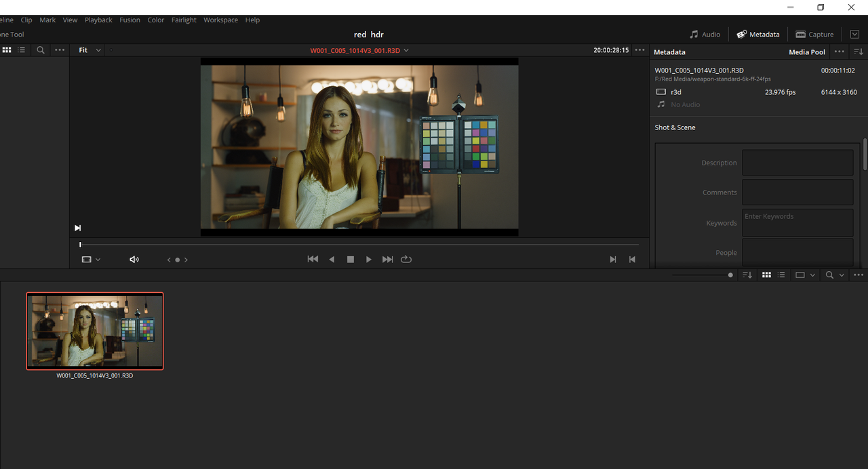Click the jog wheel dot control
Image resolution: width=868 pixels, height=469 pixels.
click(x=178, y=260)
